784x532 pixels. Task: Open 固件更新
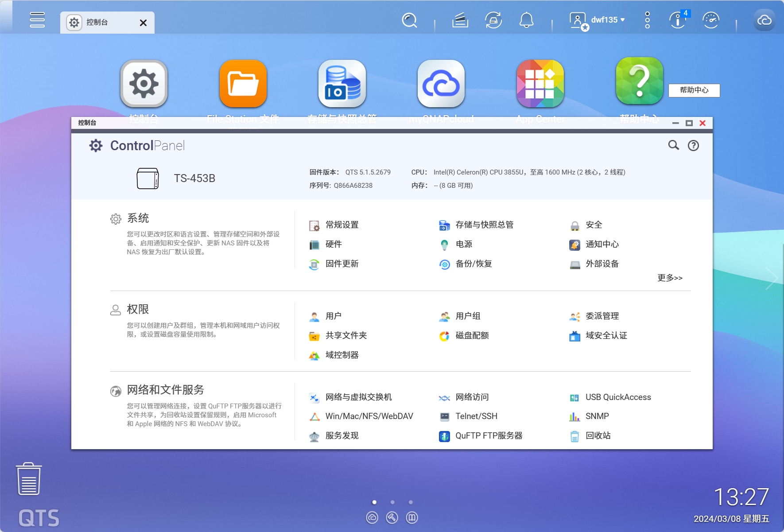[334, 264]
